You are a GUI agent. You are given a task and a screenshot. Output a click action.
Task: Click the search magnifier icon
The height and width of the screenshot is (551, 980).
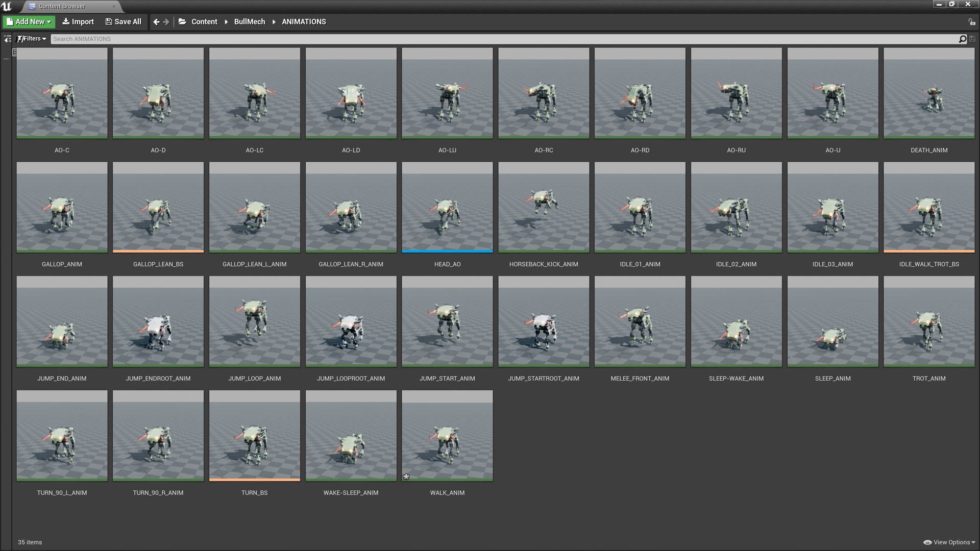pos(963,39)
